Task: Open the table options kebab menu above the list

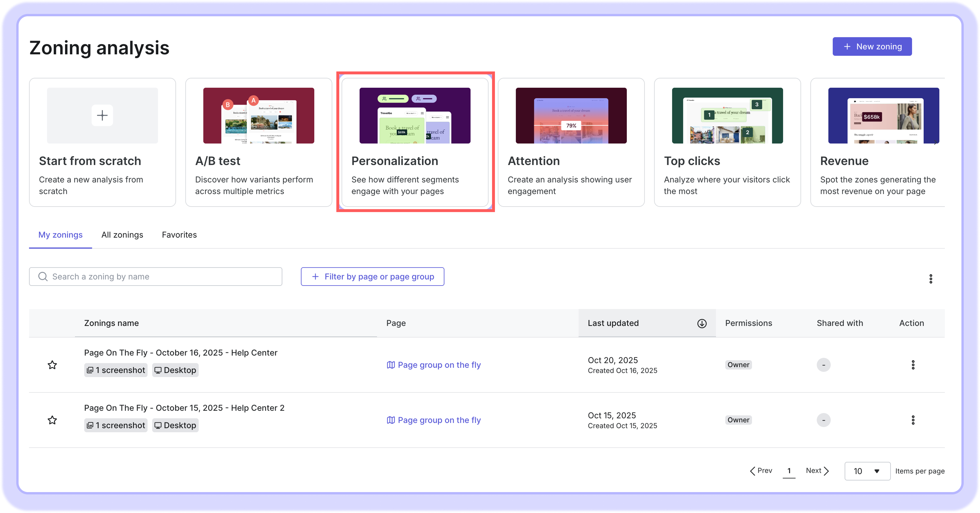Action: tap(931, 279)
